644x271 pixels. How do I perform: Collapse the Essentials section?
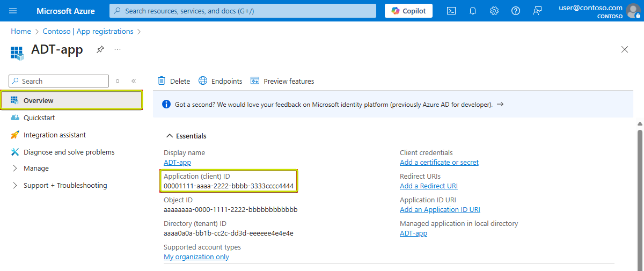(170, 136)
